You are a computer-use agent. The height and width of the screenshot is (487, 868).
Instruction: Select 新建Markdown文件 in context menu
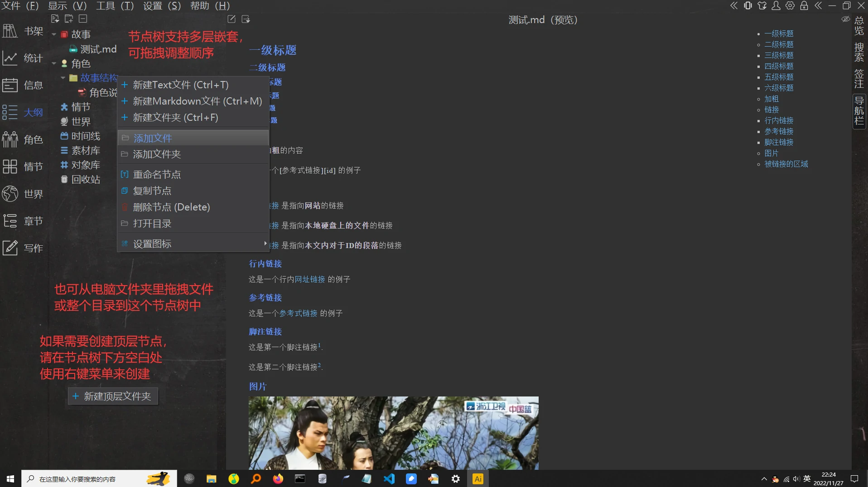coord(193,101)
